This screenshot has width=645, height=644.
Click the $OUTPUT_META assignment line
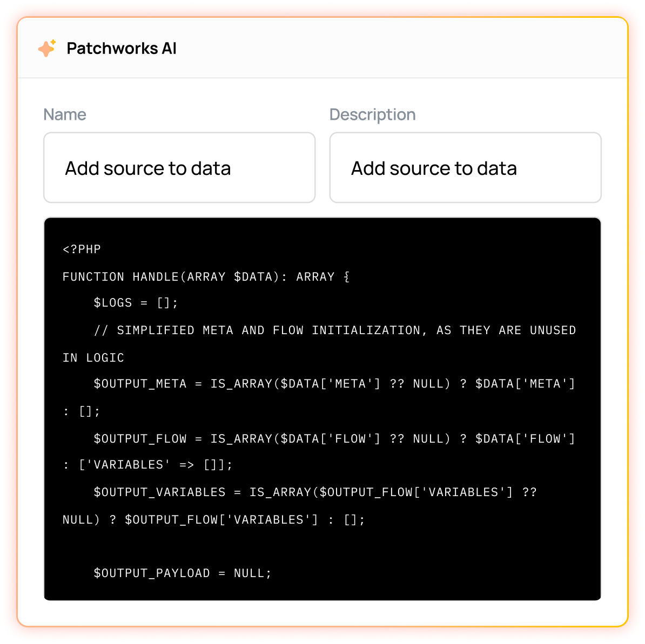(334, 384)
